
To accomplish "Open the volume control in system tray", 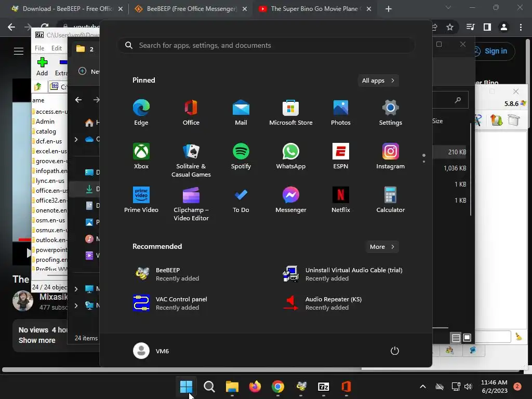I will click(x=468, y=387).
